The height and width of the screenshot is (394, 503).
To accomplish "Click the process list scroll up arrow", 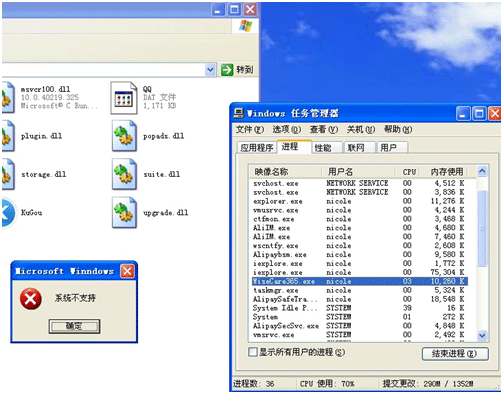I will (482, 172).
